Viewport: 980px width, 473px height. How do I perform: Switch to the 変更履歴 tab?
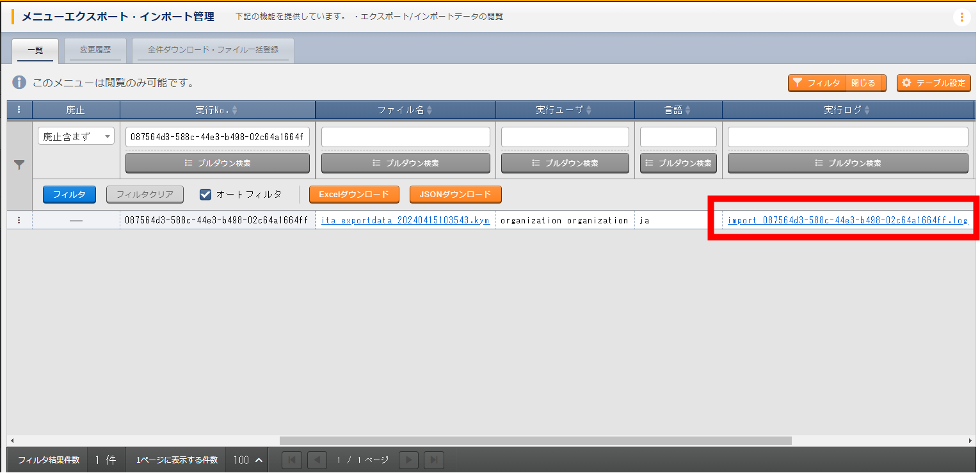point(95,50)
